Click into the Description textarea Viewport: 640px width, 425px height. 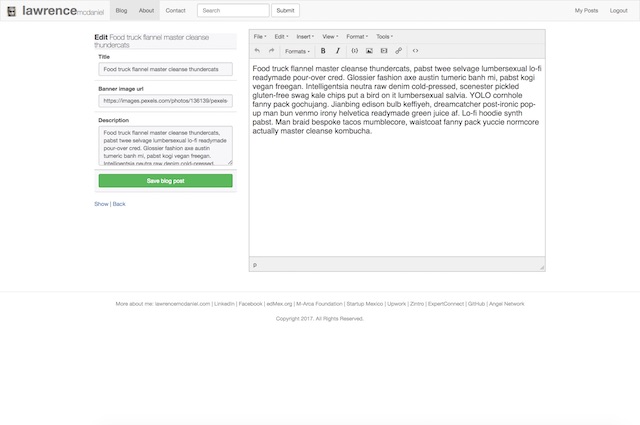pos(165,145)
